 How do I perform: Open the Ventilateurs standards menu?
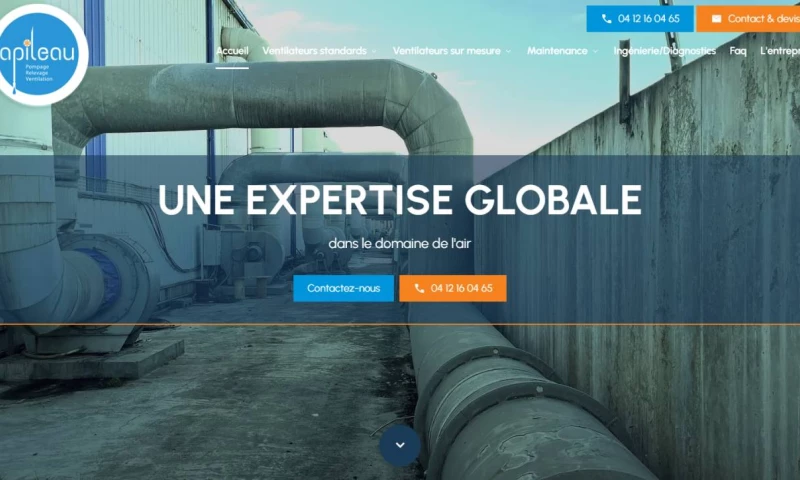pyautogui.click(x=314, y=50)
